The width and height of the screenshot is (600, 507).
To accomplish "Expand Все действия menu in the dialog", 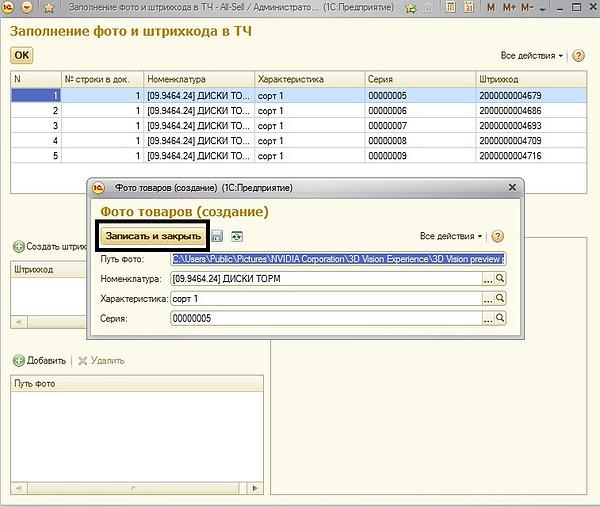I will [451, 236].
